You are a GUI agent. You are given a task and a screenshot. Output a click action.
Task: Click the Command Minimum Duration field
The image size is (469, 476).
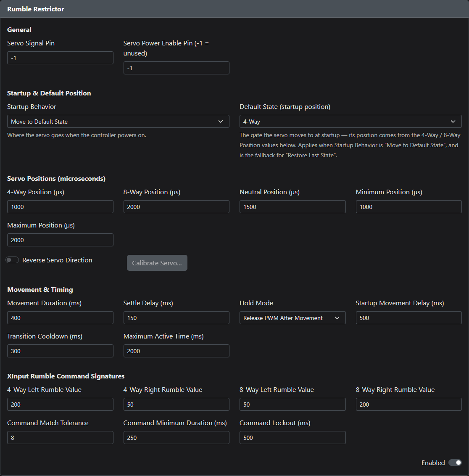point(176,437)
